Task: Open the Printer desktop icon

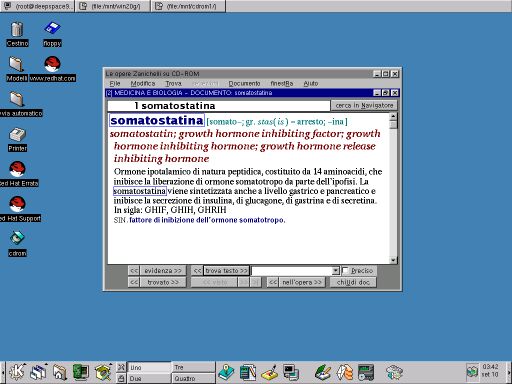Action: coord(18,139)
